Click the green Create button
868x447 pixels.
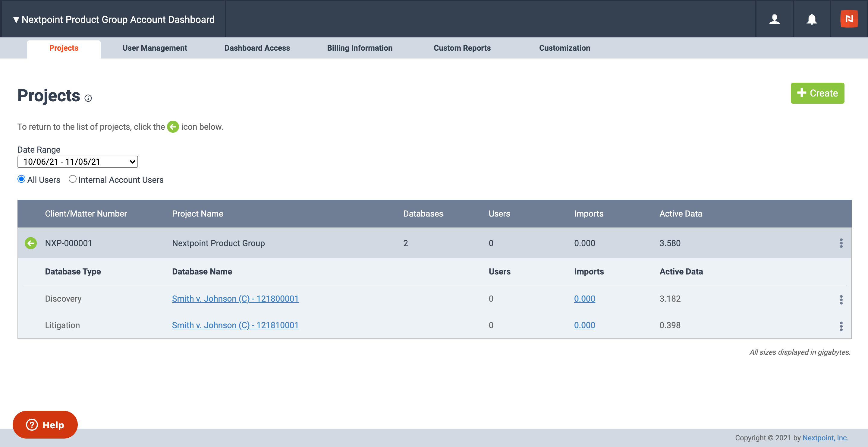[x=817, y=93]
